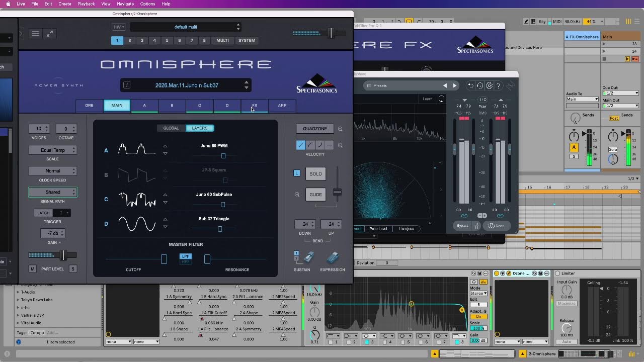Select the GLOBAL tab
Screen dimensions: 644x362
tap(171, 128)
